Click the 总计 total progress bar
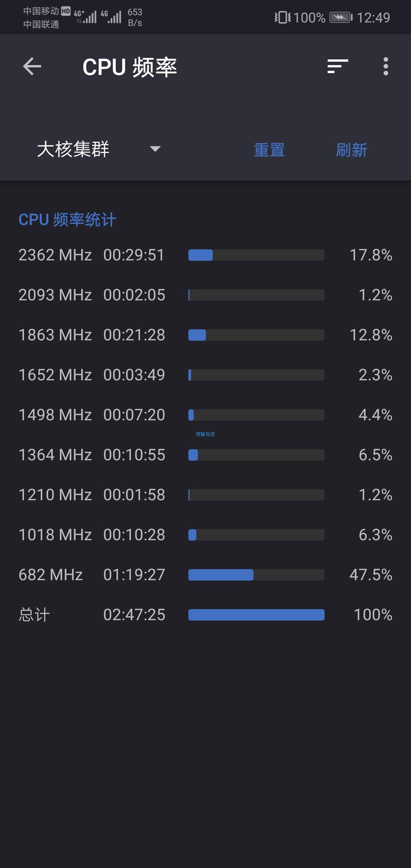Viewport: 411px width, 868px height. pyautogui.click(x=256, y=615)
